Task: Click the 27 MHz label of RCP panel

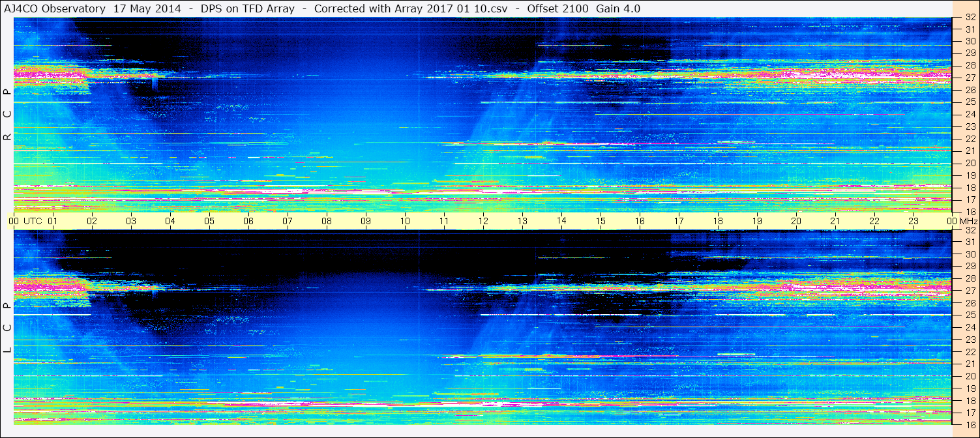Action: [x=970, y=78]
